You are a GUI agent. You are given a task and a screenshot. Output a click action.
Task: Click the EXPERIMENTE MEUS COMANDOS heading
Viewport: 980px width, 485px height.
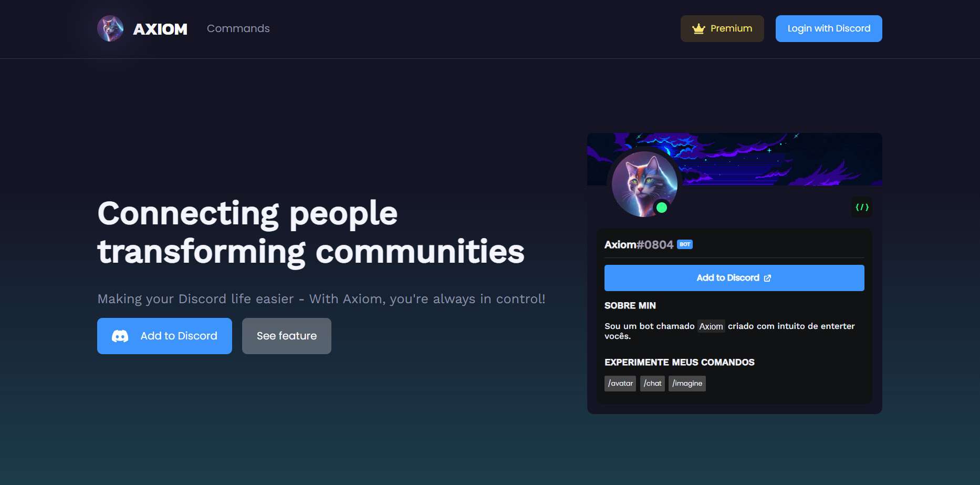tap(680, 362)
